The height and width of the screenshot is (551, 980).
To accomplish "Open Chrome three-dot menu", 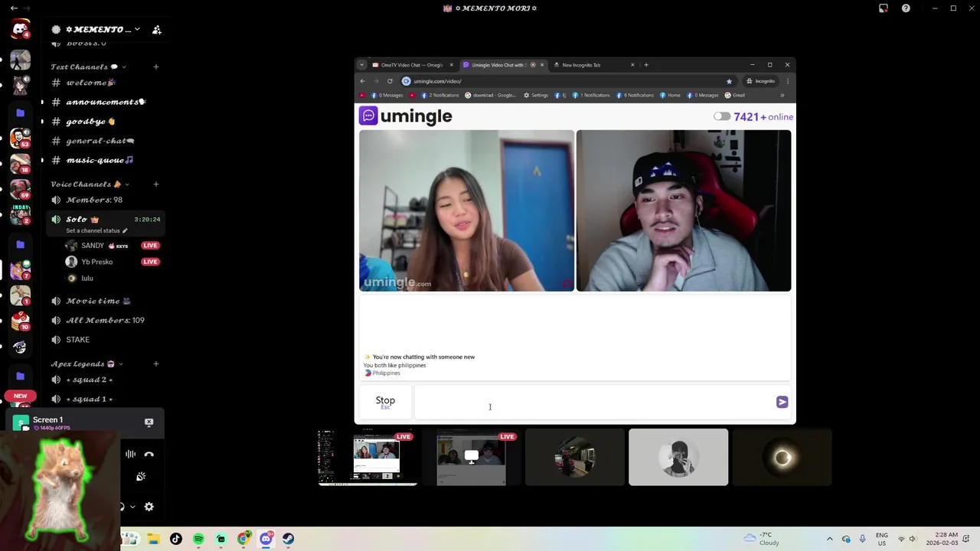I will point(787,81).
